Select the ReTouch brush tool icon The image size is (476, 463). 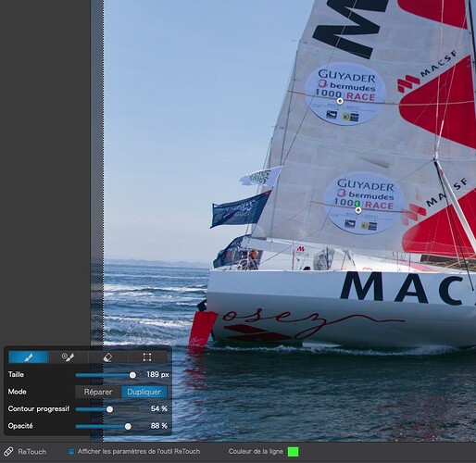(28, 357)
